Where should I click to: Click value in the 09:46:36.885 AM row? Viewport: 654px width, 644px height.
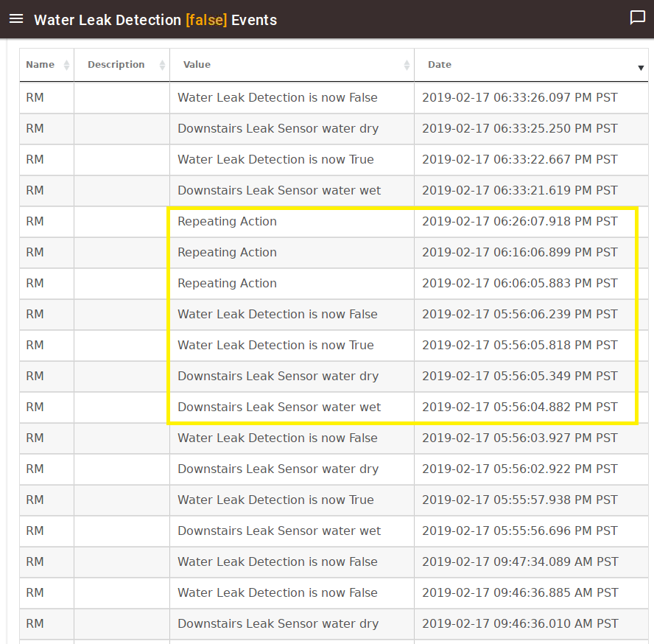point(278,592)
